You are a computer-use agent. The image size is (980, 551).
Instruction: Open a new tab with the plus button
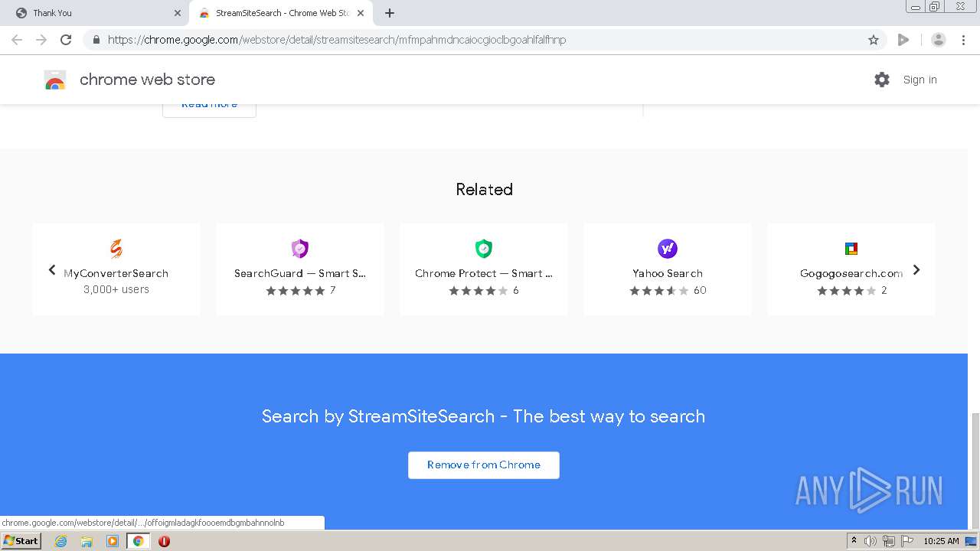390,13
